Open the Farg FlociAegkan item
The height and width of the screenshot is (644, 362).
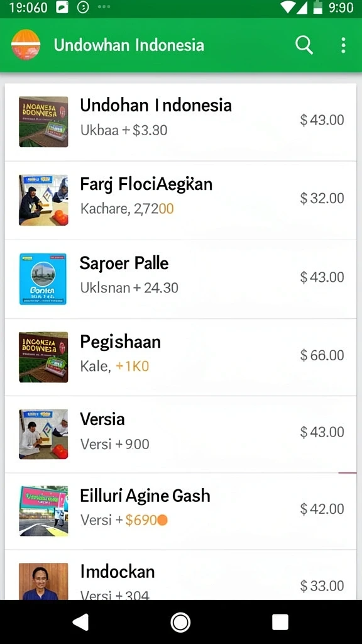point(180,201)
